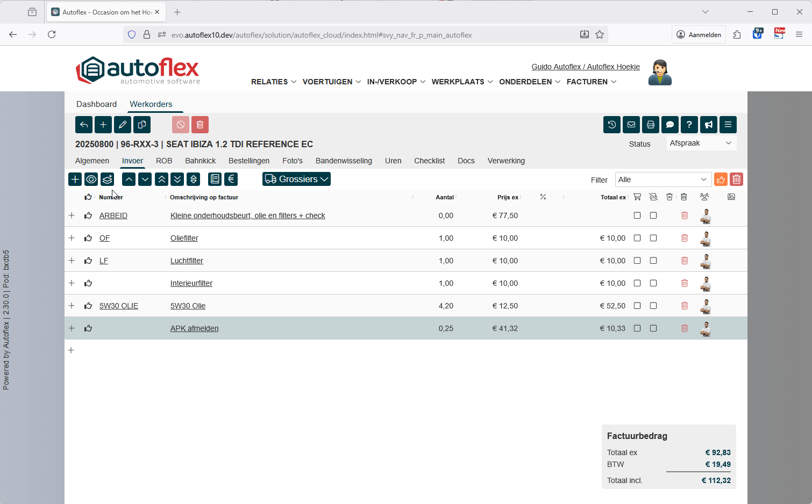This screenshot has height=504, width=812.
Task: Open the Grossiers dropdown
Action: [x=296, y=179]
